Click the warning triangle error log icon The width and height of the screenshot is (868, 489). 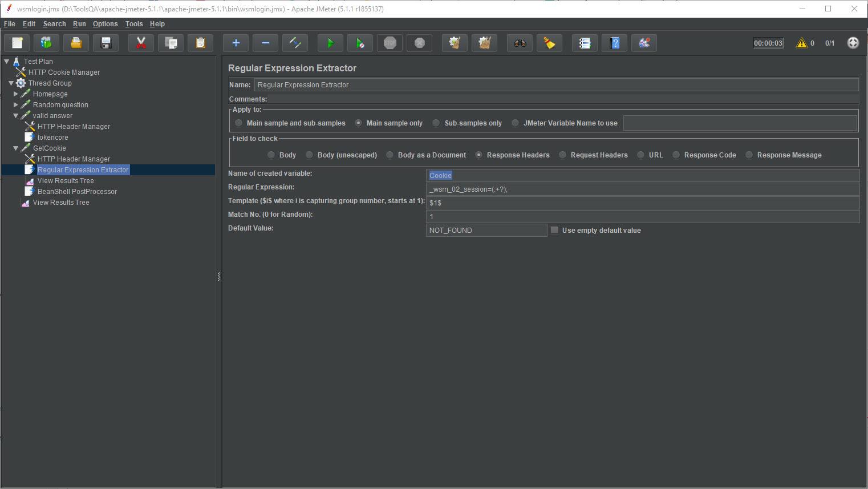point(802,43)
